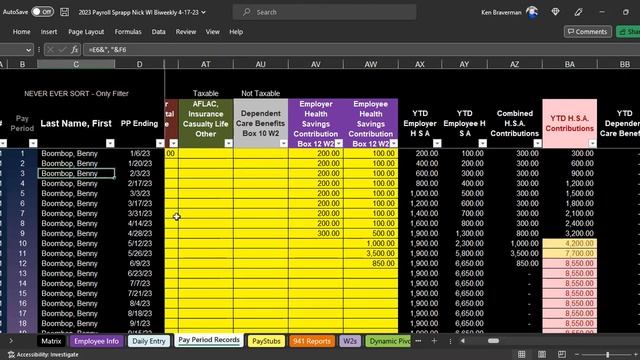640x360 pixels.
Task: Click the more sheets ellipsis
Action: (418, 341)
